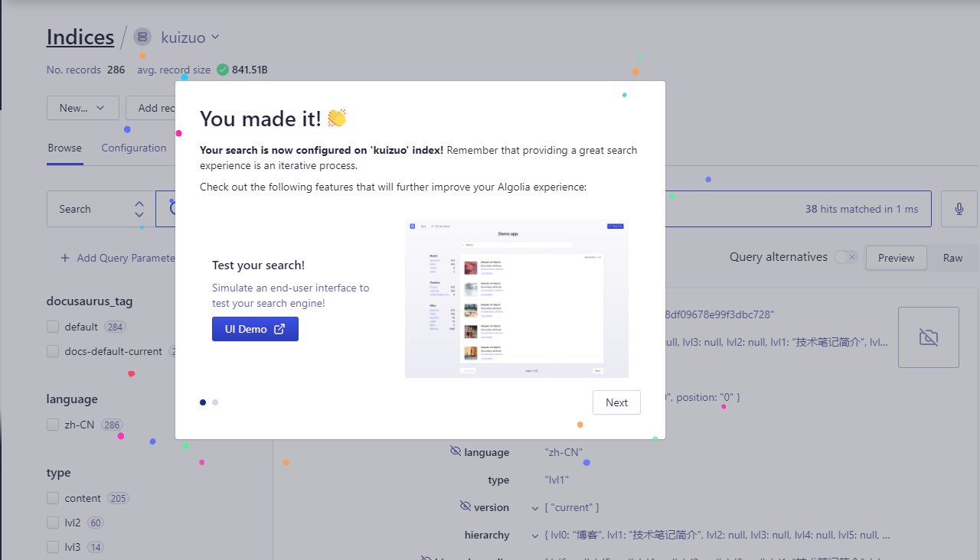Check the zh-CN language filter
980x560 pixels.
point(53,425)
